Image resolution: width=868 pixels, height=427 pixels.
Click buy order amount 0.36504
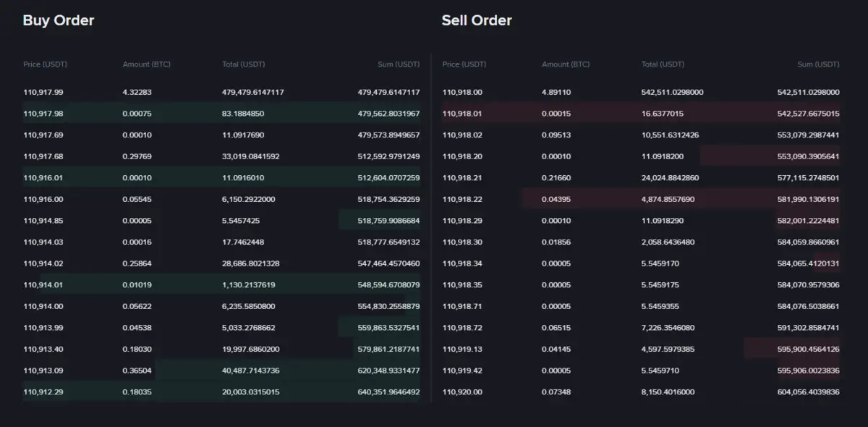click(137, 371)
